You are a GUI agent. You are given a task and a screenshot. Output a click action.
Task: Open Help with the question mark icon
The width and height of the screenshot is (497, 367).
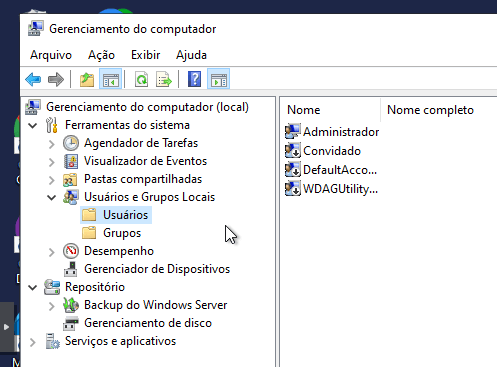coord(194,80)
